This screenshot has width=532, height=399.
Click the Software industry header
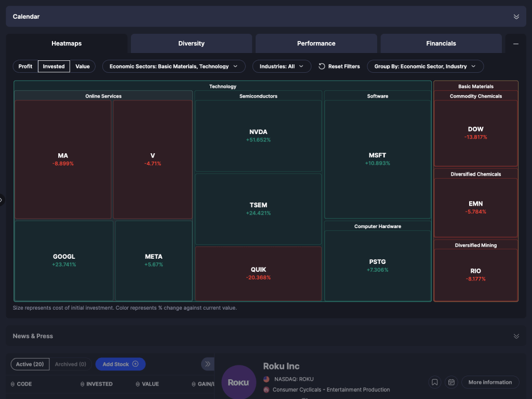coord(377,96)
